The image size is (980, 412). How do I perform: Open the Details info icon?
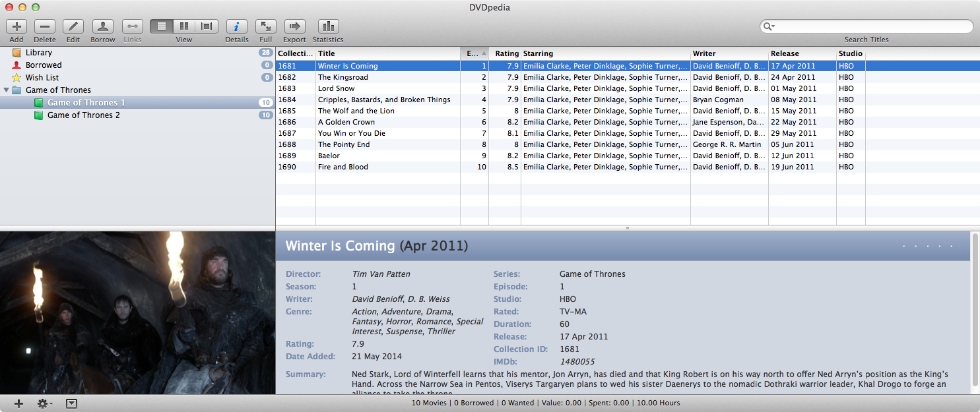[x=237, y=26]
